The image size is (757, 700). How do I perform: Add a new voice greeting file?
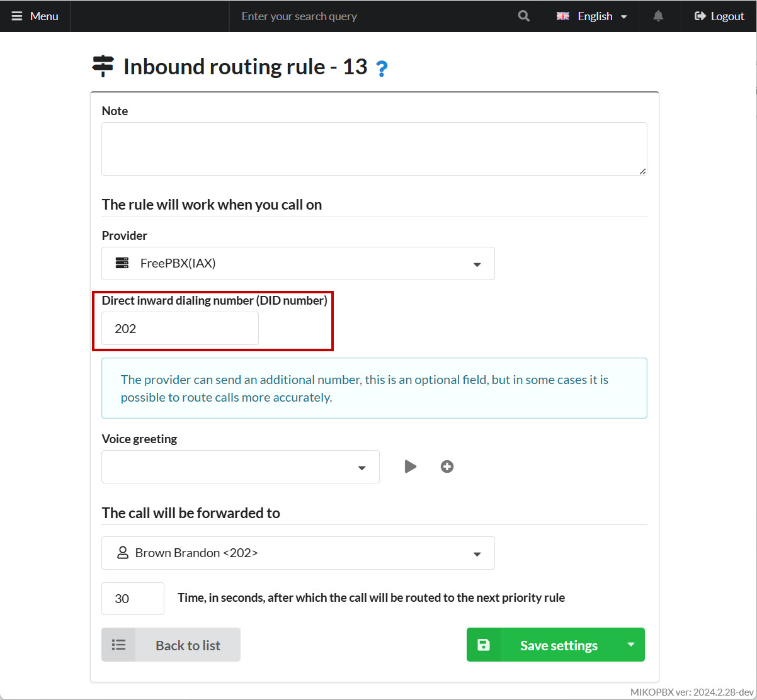click(x=447, y=466)
